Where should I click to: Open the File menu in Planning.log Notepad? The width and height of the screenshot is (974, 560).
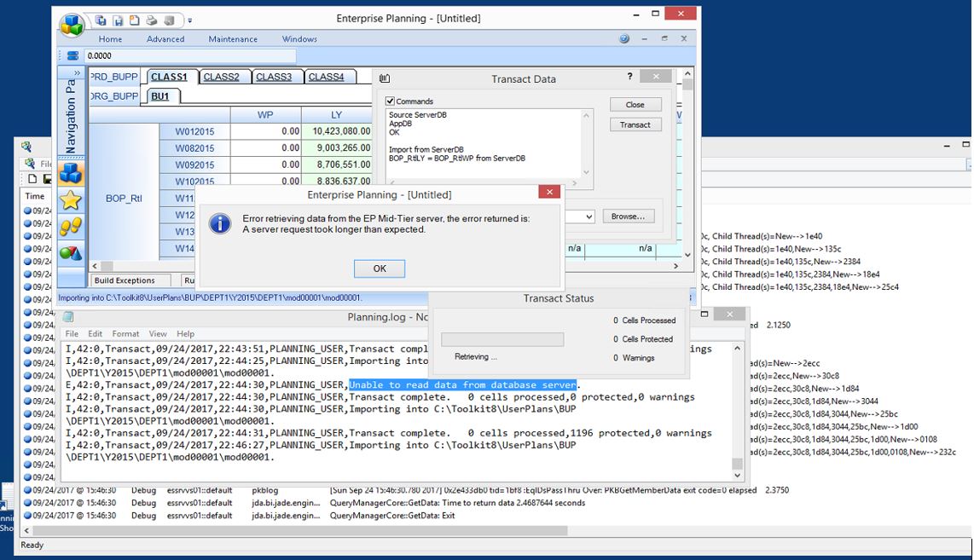tap(72, 333)
